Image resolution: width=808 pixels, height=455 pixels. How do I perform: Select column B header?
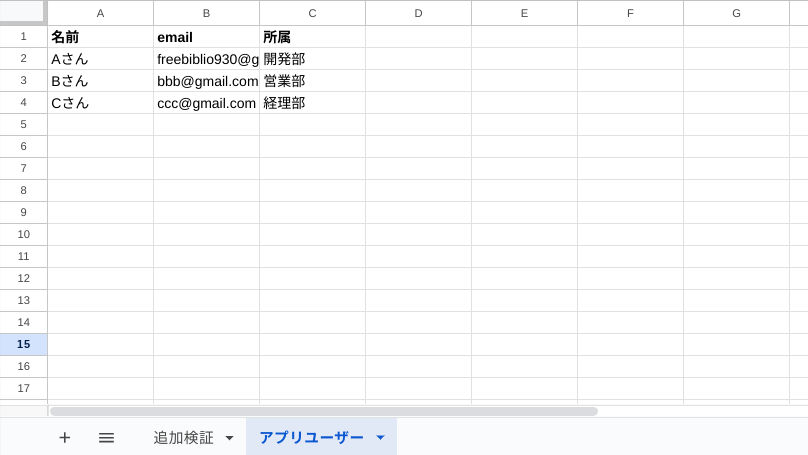coord(206,13)
